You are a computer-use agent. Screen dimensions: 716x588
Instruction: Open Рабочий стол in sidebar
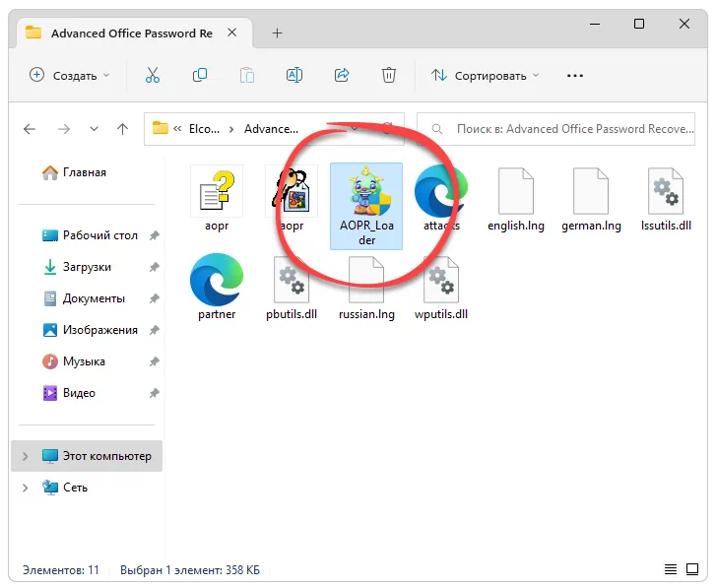pos(90,235)
